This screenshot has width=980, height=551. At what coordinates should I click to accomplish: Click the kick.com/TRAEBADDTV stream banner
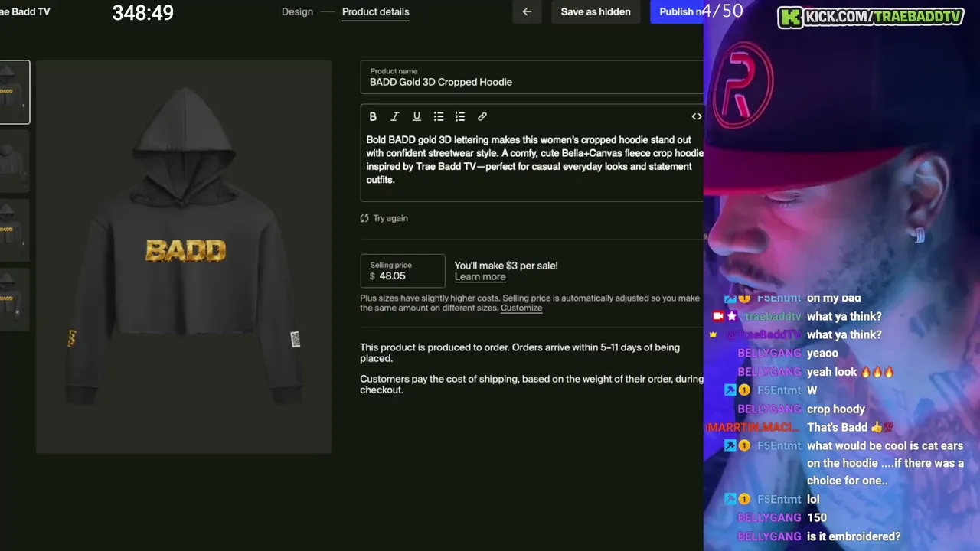pyautogui.click(x=871, y=17)
